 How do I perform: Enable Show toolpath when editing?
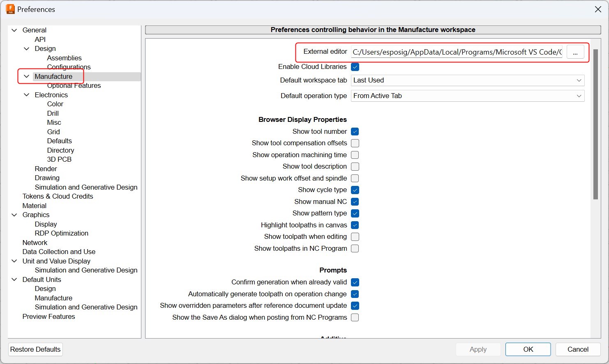coord(355,237)
